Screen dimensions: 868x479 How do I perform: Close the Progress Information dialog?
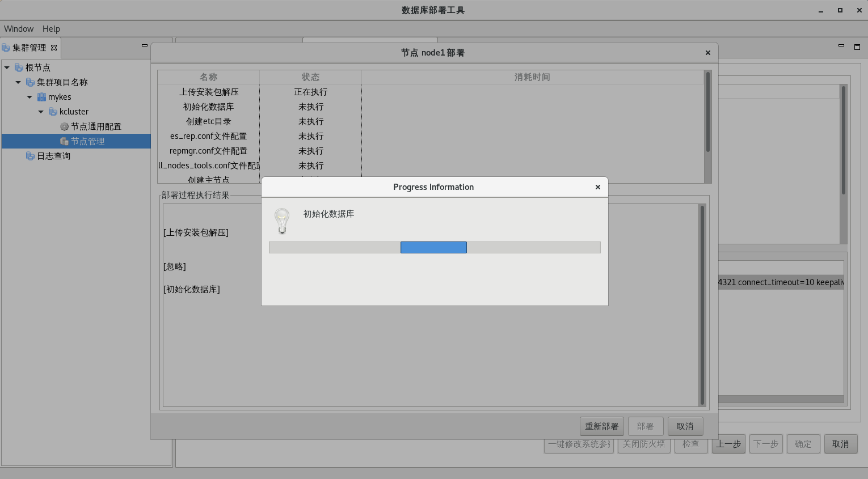(x=597, y=187)
